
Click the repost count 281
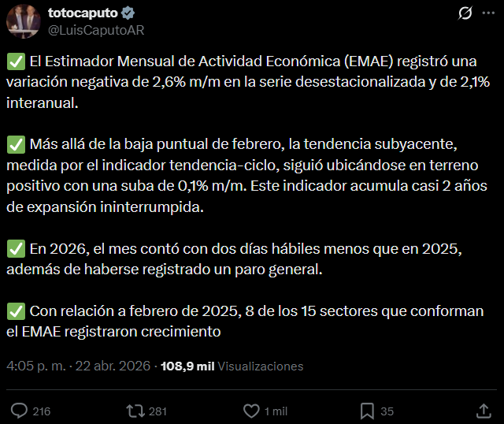[157, 411]
